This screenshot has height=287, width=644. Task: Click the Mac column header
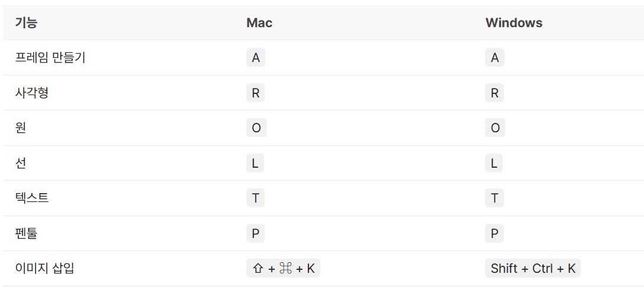(259, 22)
